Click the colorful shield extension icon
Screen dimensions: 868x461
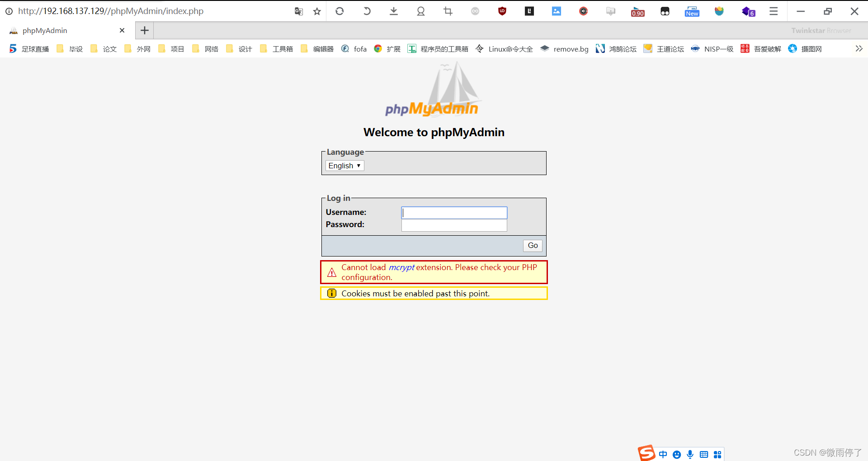point(719,11)
